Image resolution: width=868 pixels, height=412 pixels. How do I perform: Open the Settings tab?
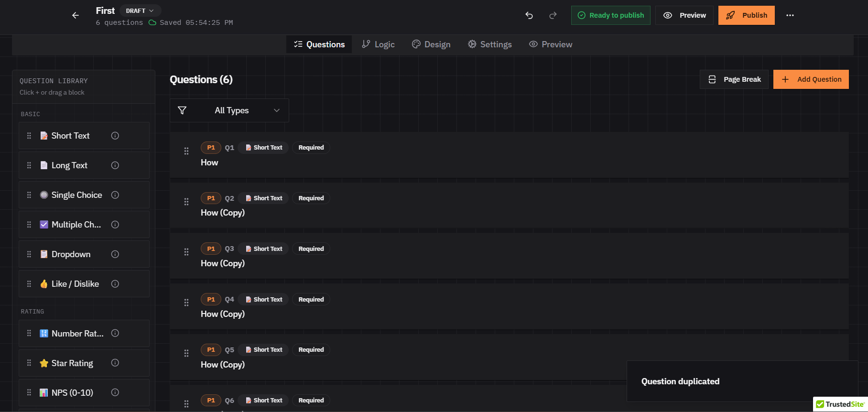[x=490, y=44]
